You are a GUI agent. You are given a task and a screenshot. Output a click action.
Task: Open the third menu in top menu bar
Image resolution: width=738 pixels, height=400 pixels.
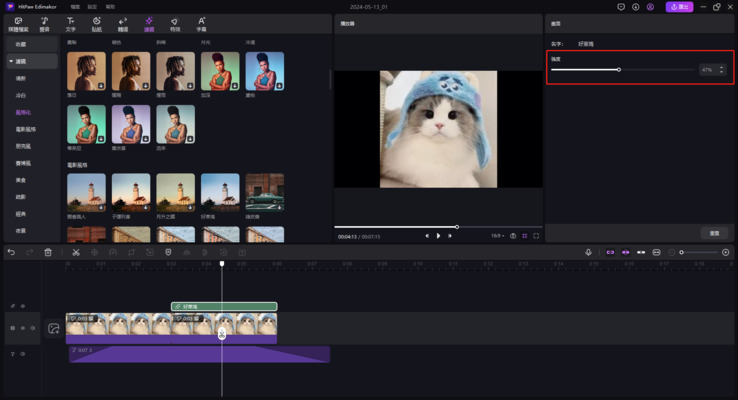(x=110, y=7)
